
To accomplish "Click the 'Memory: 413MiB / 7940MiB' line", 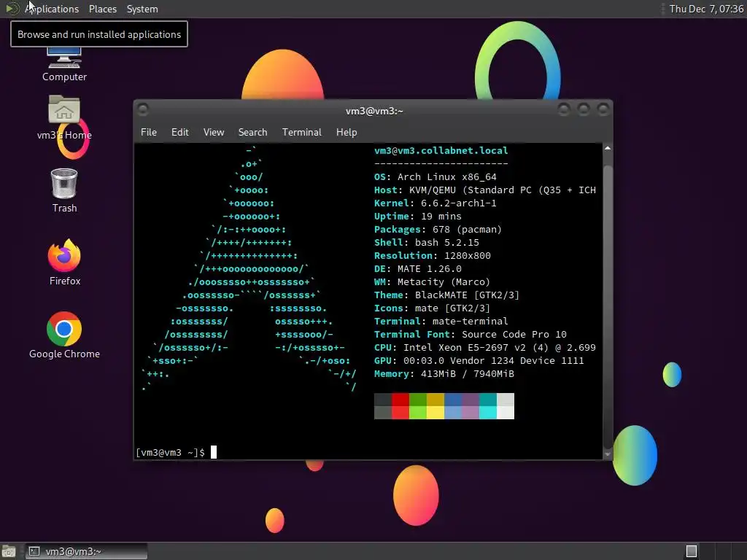I will [444, 374].
